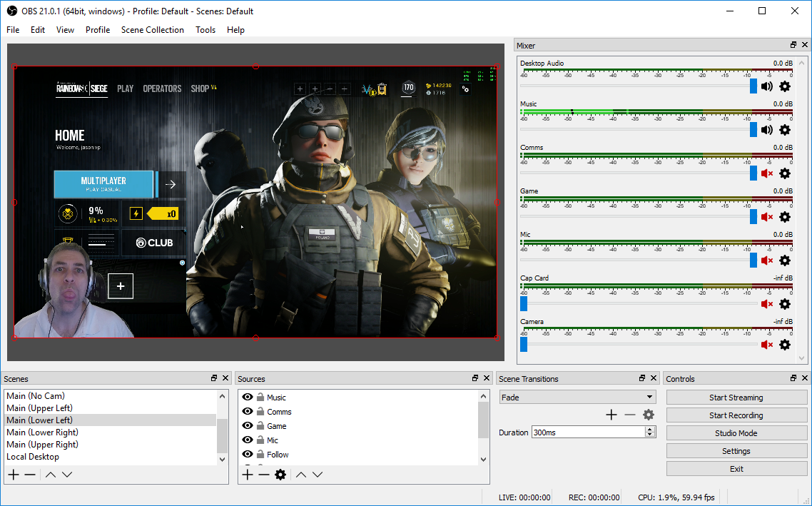The height and width of the screenshot is (506, 812).
Task: Mute the Desktop Audio speaker icon
Action: (x=766, y=86)
